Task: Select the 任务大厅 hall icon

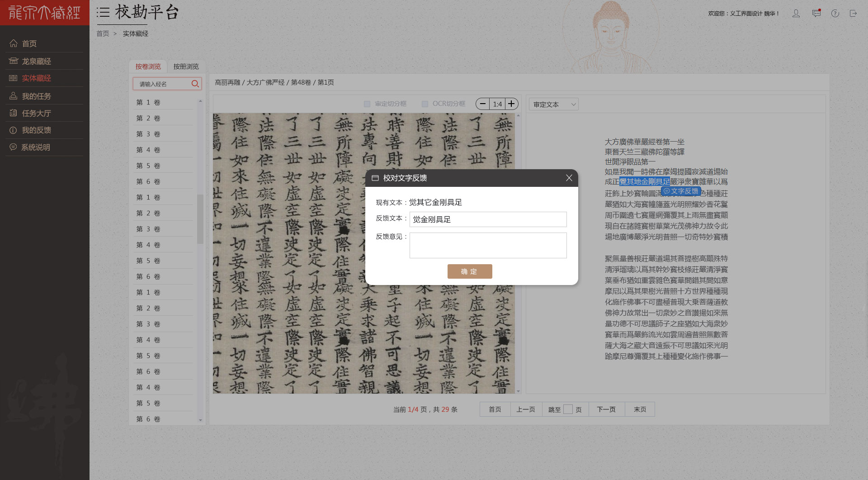Action: [x=13, y=113]
